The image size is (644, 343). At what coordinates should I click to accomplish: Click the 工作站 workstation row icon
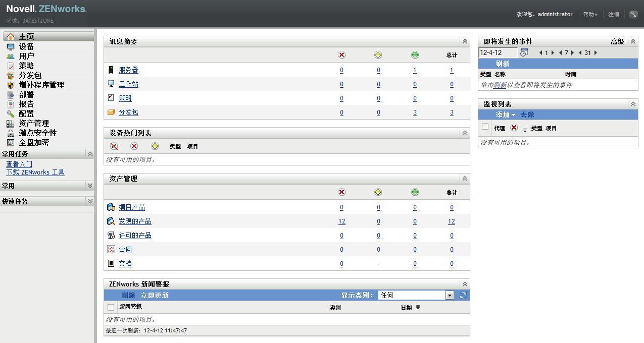(x=111, y=84)
